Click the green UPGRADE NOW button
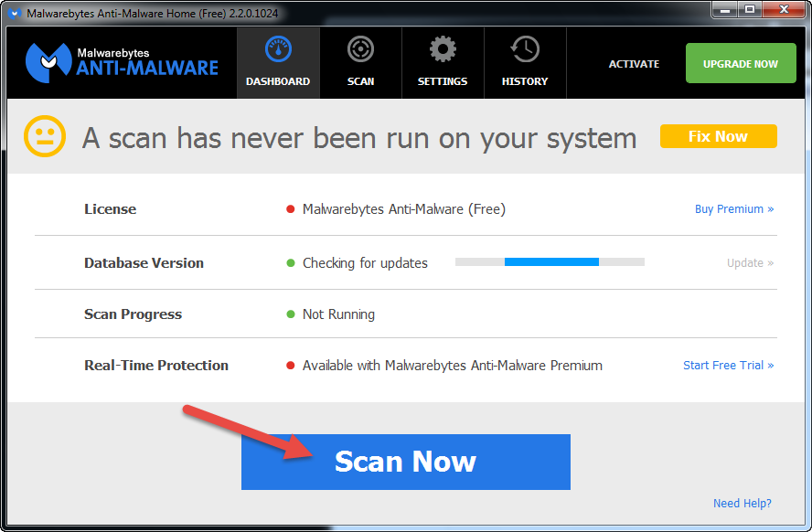This screenshot has width=812, height=532. coord(741,63)
